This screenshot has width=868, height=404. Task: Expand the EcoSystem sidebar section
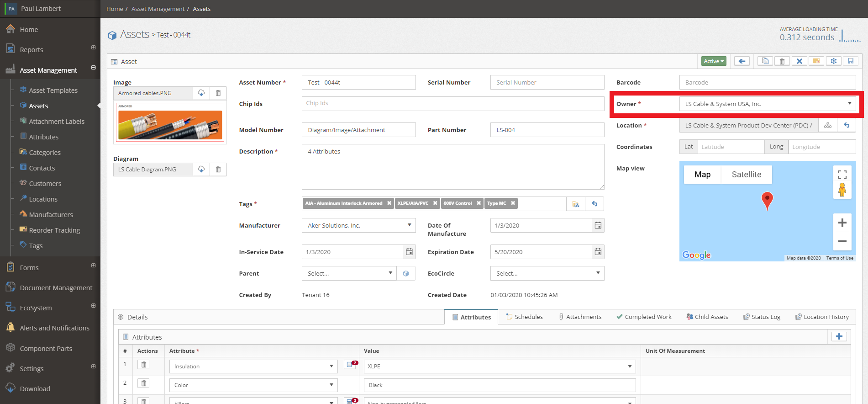pyautogui.click(x=93, y=306)
